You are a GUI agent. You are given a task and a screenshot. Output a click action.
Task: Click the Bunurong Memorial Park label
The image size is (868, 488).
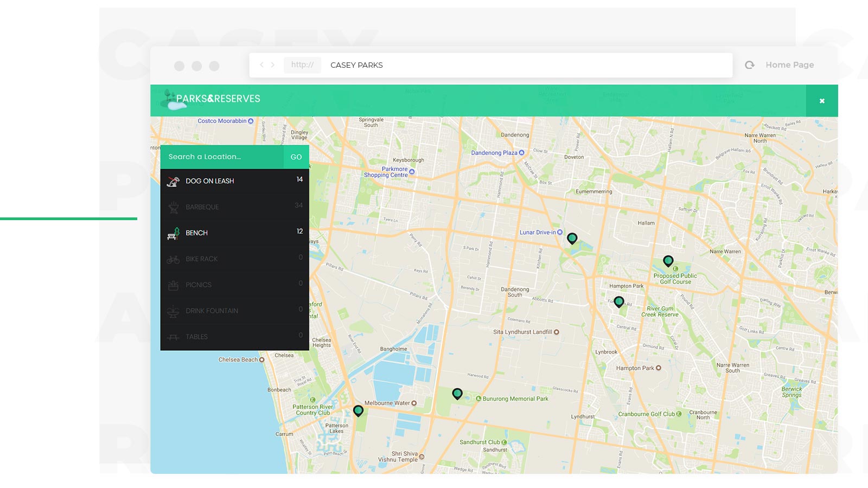515,399
